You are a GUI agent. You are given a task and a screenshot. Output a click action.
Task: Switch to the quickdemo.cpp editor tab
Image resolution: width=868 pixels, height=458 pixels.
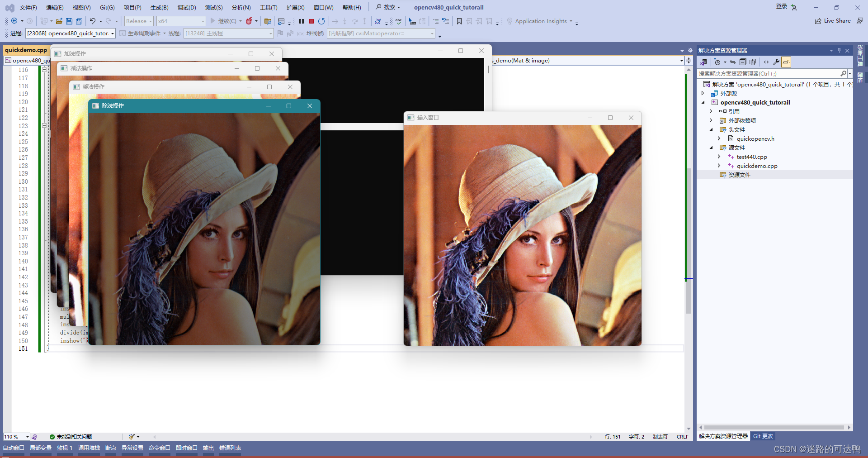click(26, 50)
